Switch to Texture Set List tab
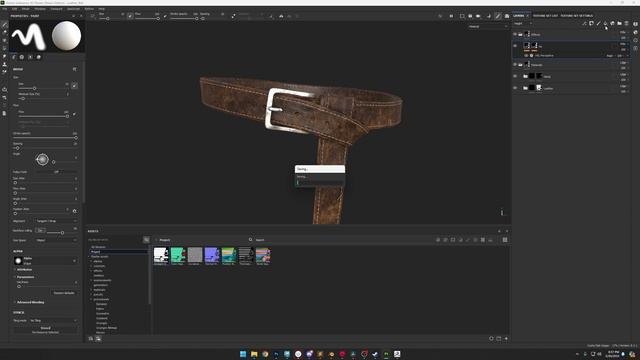The image size is (640, 360). point(545,16)
